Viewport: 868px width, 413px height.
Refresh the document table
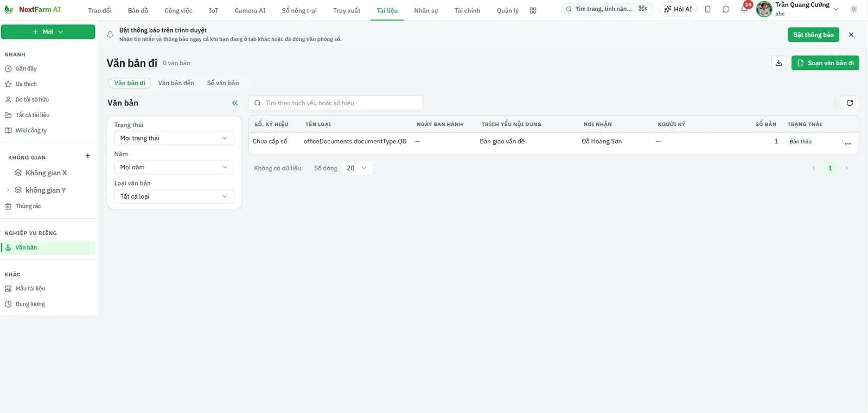pos(850,103)
